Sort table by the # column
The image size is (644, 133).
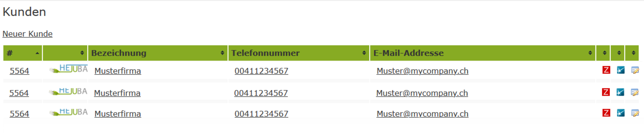(x=23, y=53)
